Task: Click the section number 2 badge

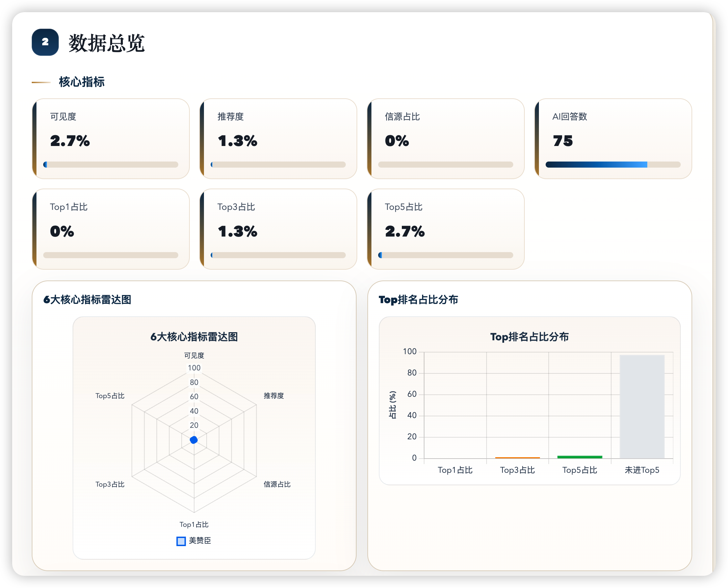Action: (x=45, y=42)
